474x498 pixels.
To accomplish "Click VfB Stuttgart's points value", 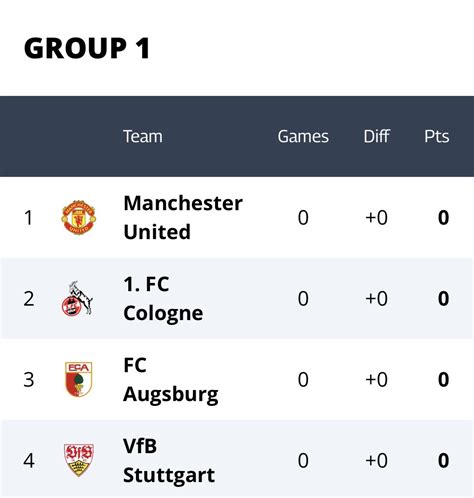I will pos(443,461).
